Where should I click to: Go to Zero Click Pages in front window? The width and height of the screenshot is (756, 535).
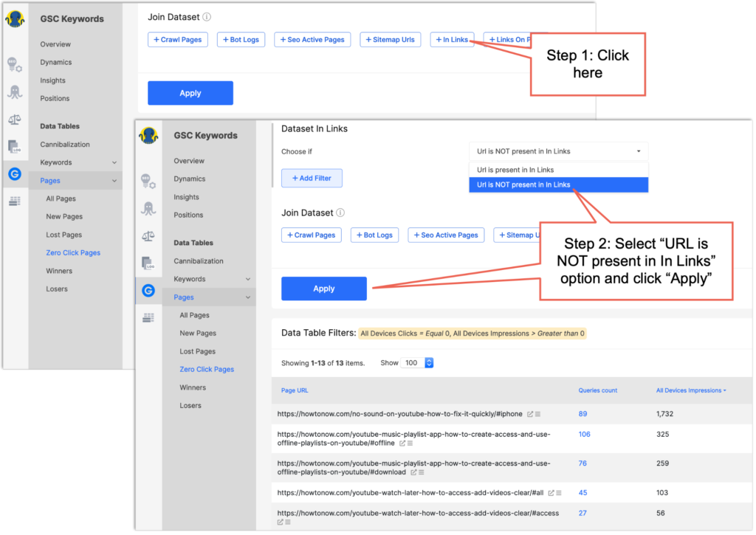(207, 369)
